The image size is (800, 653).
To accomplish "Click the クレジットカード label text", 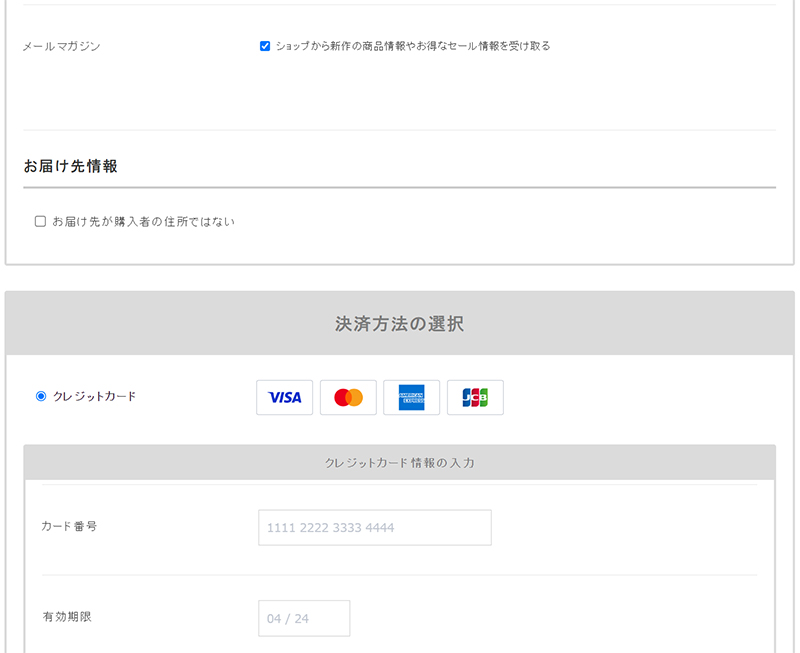I will tap(94, 396).
